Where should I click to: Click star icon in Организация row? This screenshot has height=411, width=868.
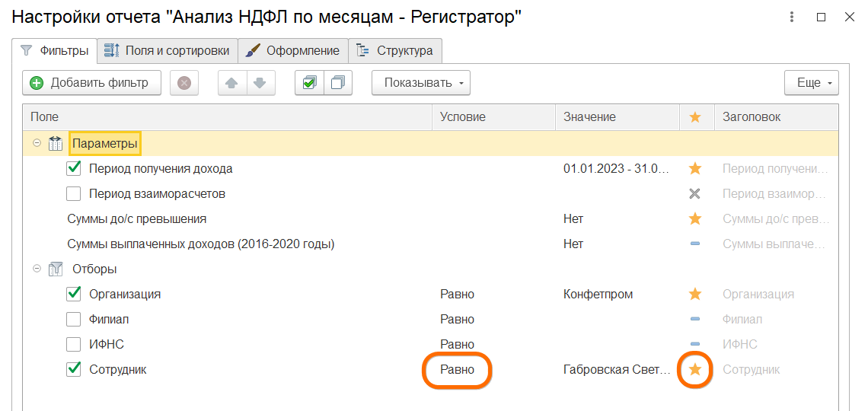(x=694, y=294)
